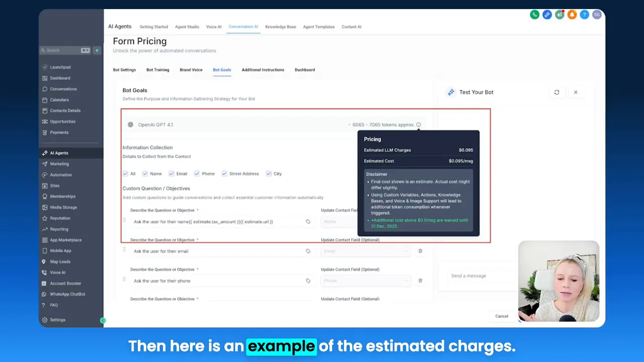The height and width of the screenshot is (362, 644).
Task: Switch to Additional Instructions tab
Action: [263, 70]
